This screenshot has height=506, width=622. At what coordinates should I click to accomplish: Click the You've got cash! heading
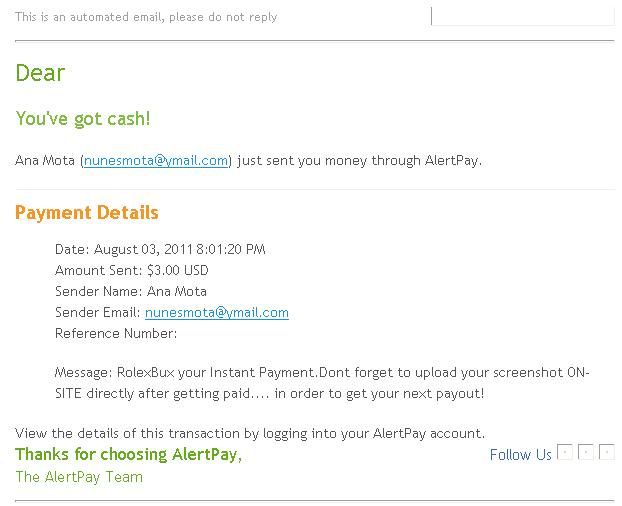[x=83, y=119]
